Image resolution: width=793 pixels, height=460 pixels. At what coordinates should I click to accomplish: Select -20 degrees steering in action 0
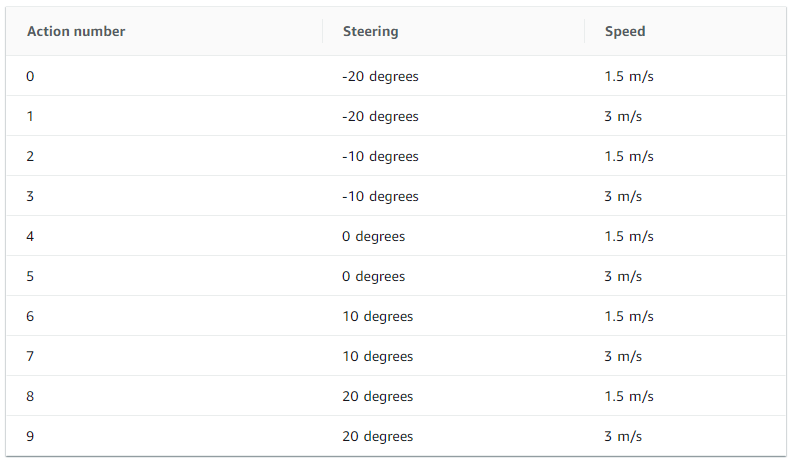(380, 76)
